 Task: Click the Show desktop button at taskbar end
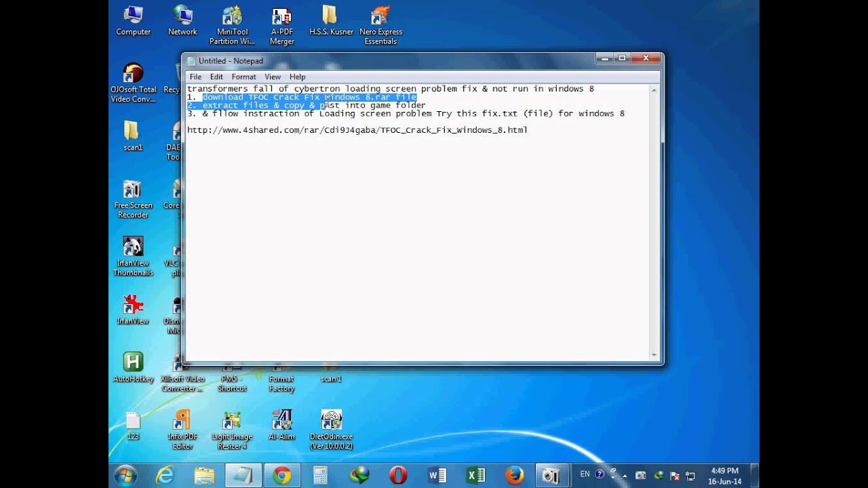click(x=755, y=476)
